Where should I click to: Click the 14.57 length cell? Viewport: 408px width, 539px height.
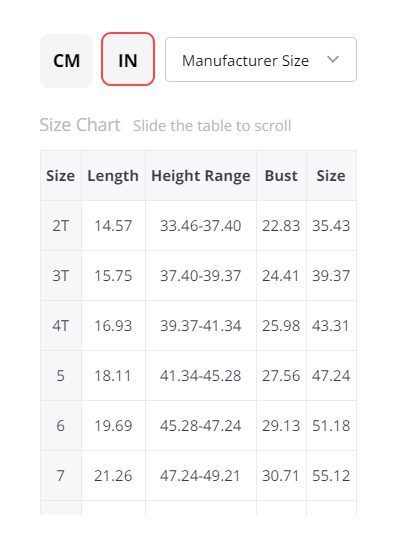pyautogui.click(x=113, y=226)
